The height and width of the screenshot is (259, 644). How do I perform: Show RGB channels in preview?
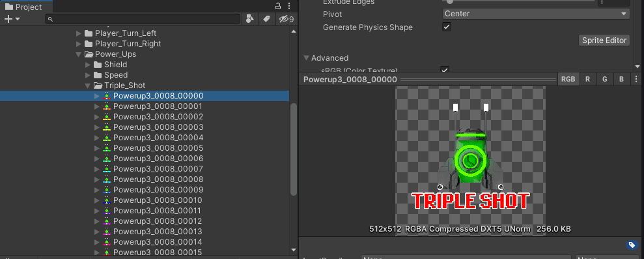click(568, 80)
